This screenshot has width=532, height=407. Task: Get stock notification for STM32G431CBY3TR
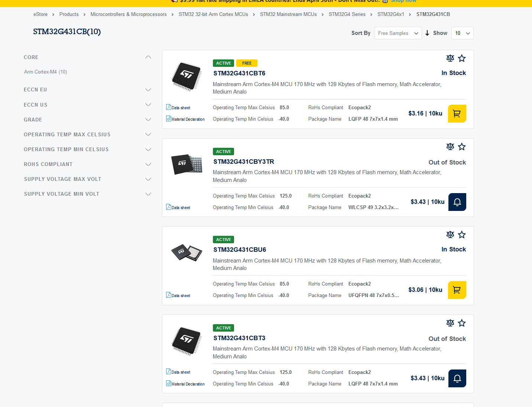tap(457, 202)
